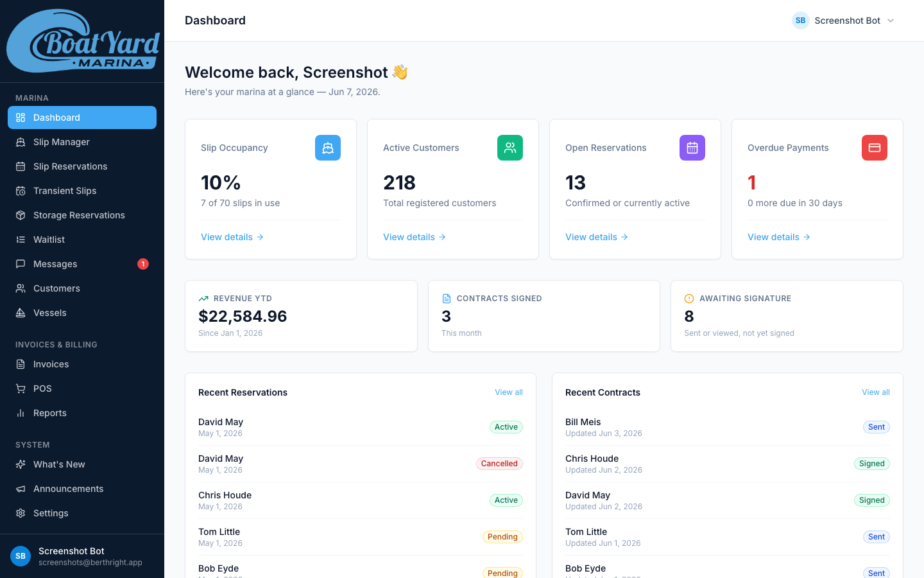Click the 218 active customers count
Viewport: 924px width, 578px height.
click(x=399, y=183)
